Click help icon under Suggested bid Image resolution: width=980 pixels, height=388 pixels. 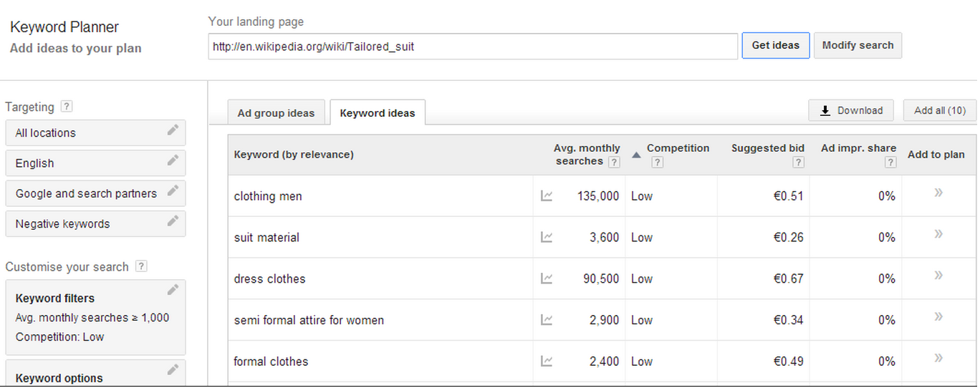pyautogui.click(x=799, y=163)
